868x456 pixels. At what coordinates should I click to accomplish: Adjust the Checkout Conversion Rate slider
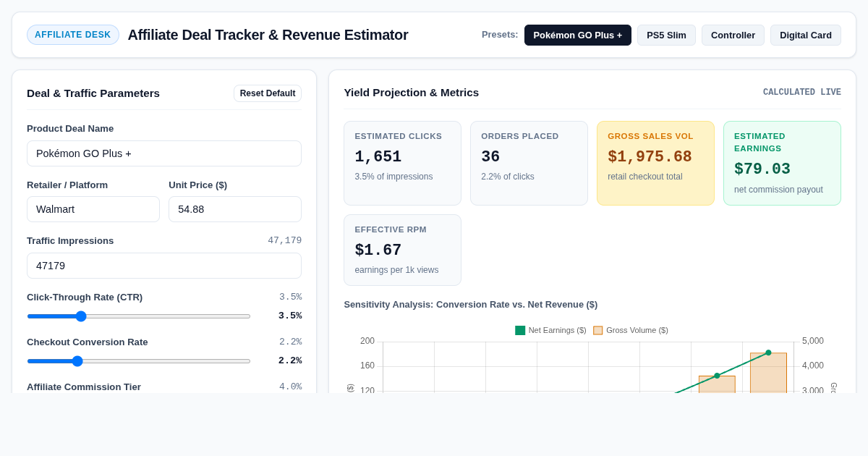point(139,361)
